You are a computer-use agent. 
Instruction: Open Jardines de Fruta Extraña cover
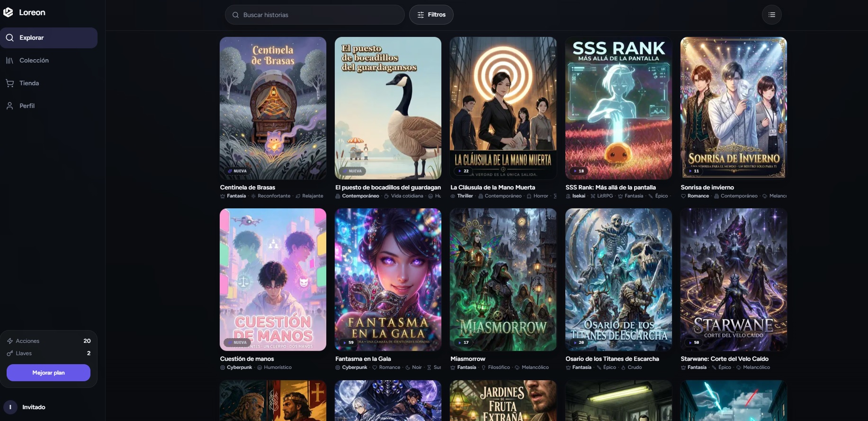click(503, 401)
